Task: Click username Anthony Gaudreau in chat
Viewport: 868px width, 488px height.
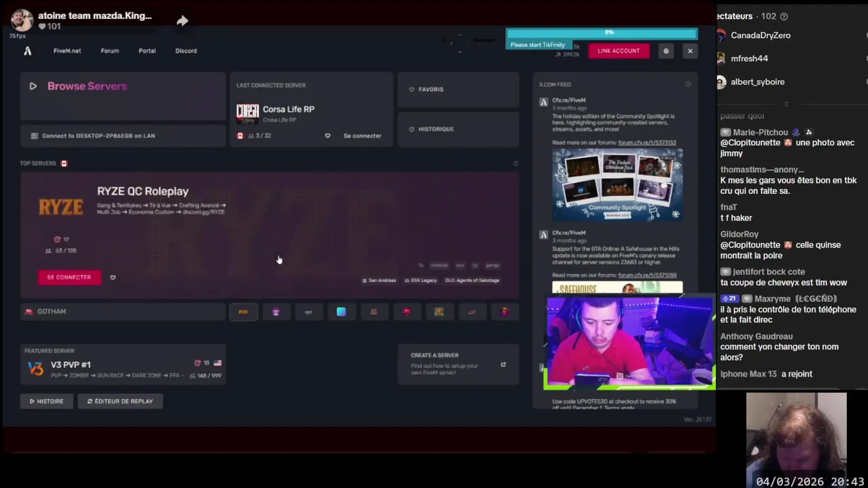Action: (756, 337)
